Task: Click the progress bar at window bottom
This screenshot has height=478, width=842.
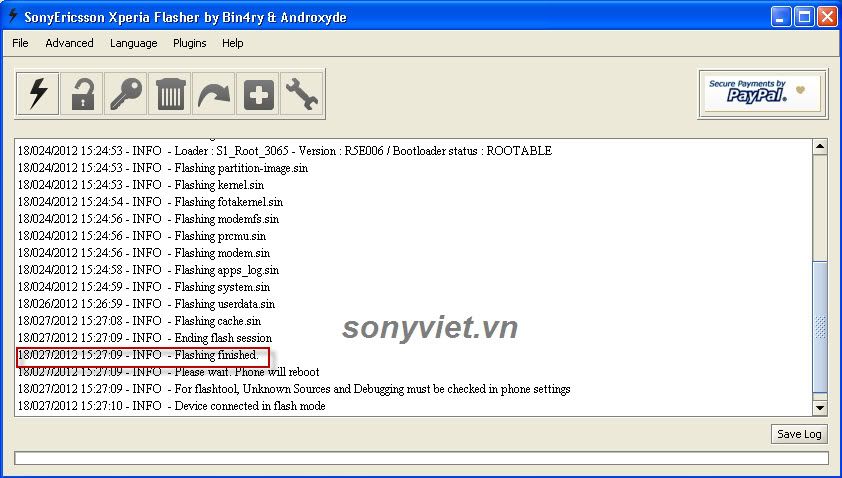Action: tap(422, 458)
